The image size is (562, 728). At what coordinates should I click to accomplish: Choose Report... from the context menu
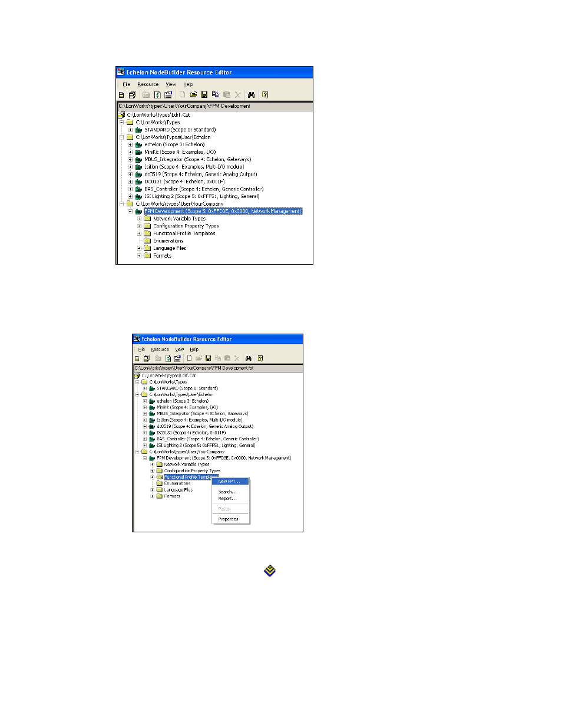click(230, 499)
